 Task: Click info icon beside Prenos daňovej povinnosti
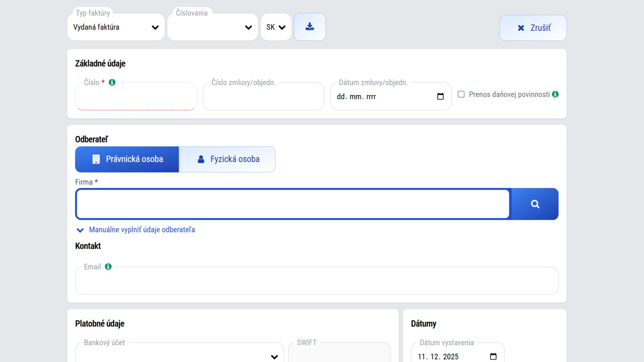[x=555, y=95]
